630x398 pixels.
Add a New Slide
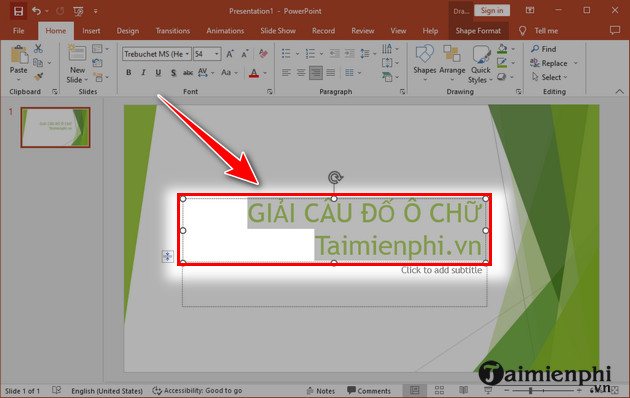[77, 64]
